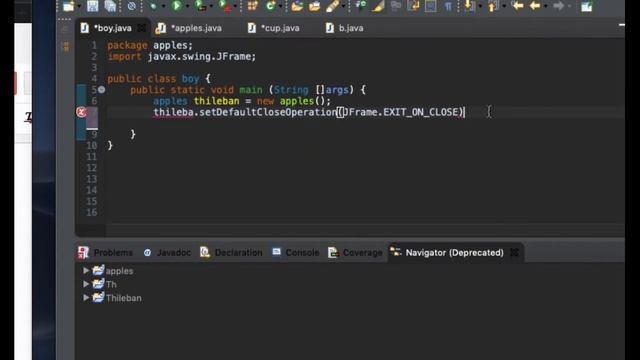
Task: Click the Save icon
Action: 93,6
